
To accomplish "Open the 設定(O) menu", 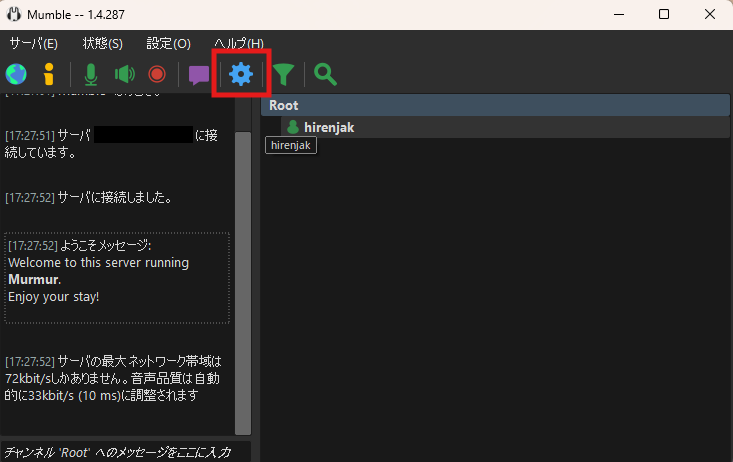I will [168, 43].
